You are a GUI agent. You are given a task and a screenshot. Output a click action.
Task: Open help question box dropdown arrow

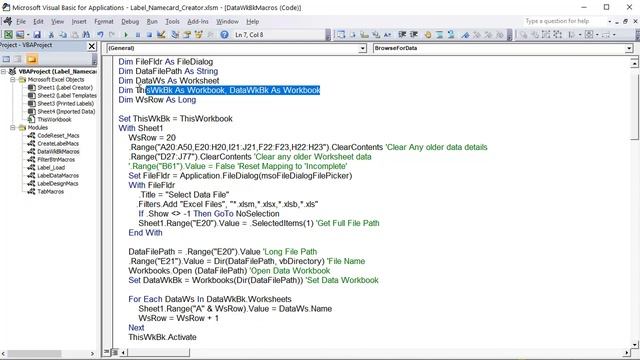pyautogui.click(x=610, y=21)
